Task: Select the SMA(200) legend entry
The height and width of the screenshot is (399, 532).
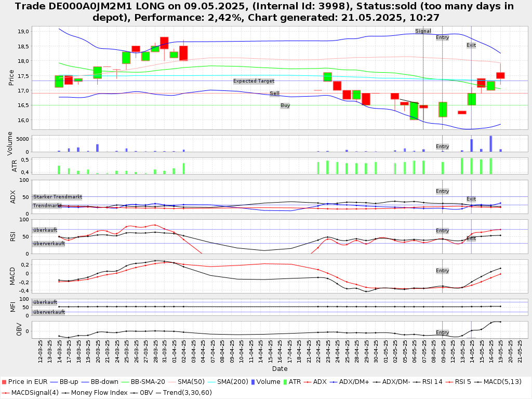Action: [227, 382]
